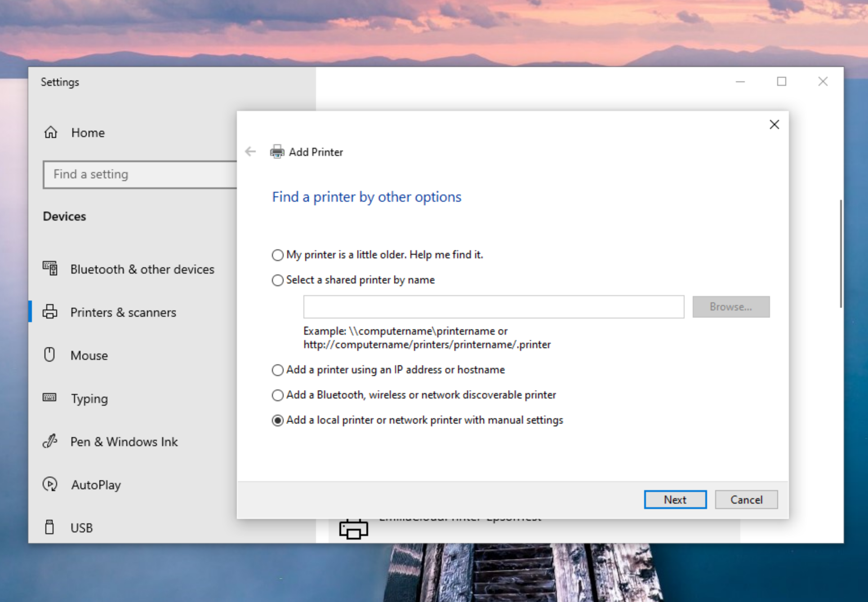Click the Bluetooth & other devices icon
The width and height of the screenshot is (868, 602).
(x=50, y=269)
